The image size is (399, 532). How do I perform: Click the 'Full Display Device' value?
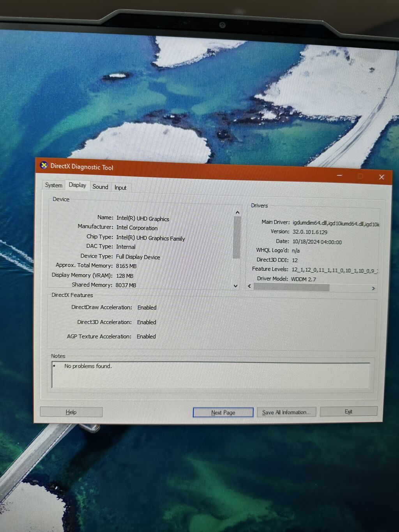tap(138, 257)
